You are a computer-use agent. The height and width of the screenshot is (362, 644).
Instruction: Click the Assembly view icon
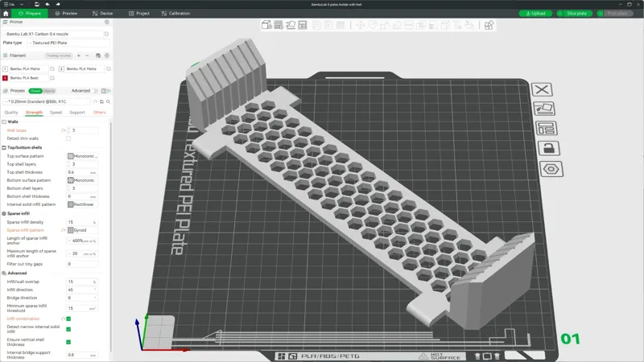coord(489,26)
